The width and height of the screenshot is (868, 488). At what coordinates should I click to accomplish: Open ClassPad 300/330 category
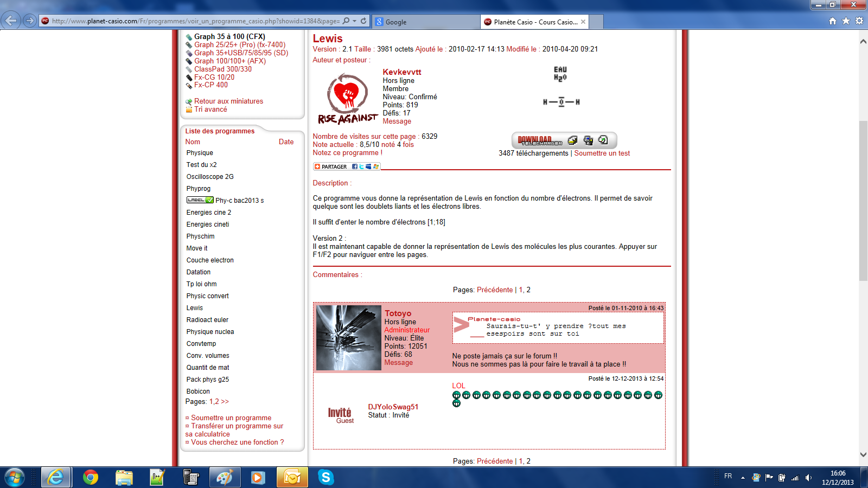click(x=223, y=69)
